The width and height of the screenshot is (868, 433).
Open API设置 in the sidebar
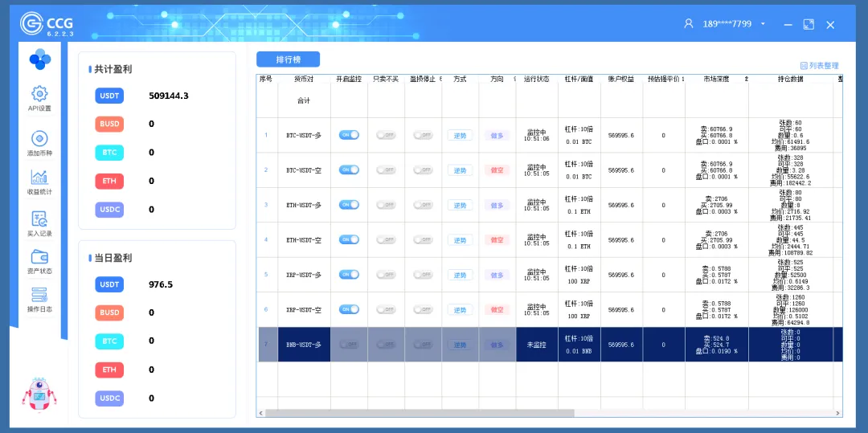pos(39,99)
